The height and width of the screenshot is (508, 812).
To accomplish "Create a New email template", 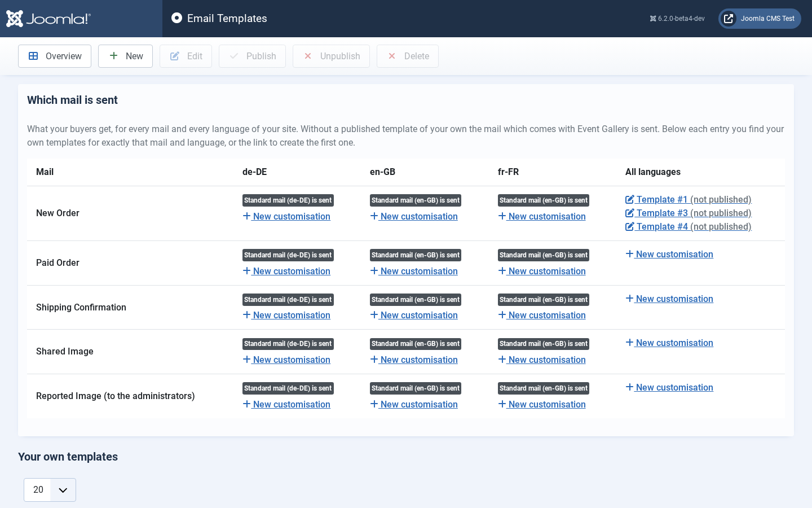I will 125,56.
